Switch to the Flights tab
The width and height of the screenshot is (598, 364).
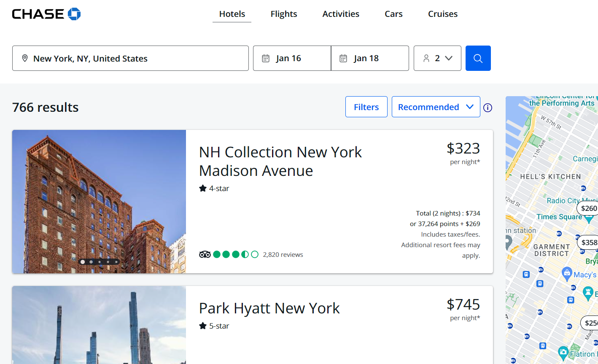pos(284,14)
